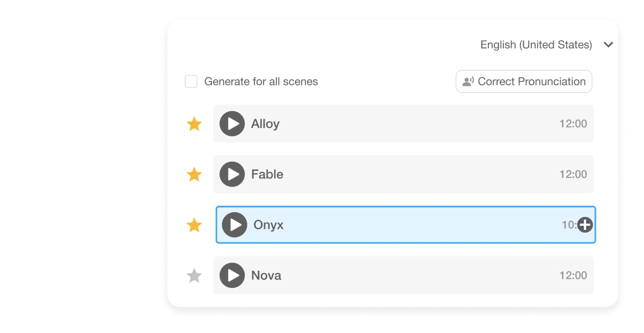
Task: Click Correct Pronunciation
Action: (x=523, y=81)
